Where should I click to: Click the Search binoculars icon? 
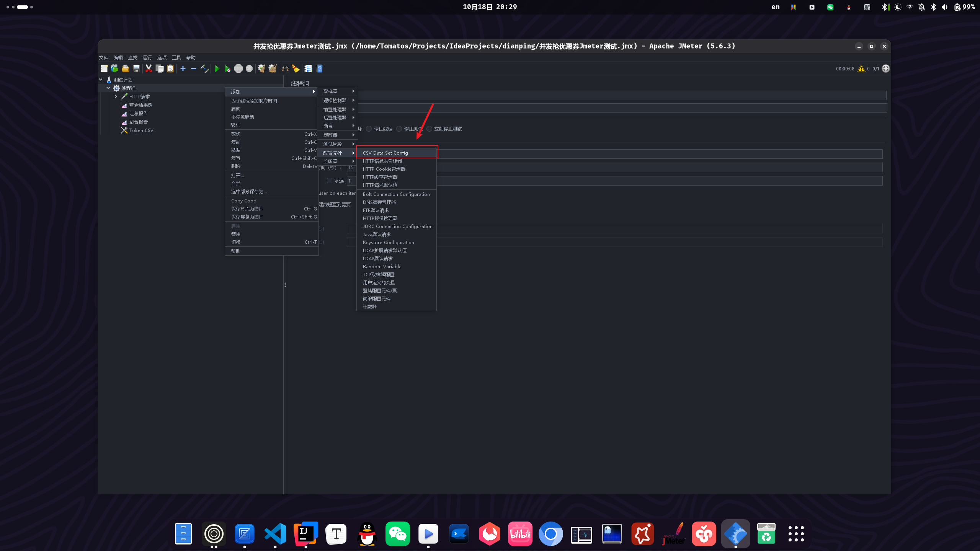tap(285, 68)
